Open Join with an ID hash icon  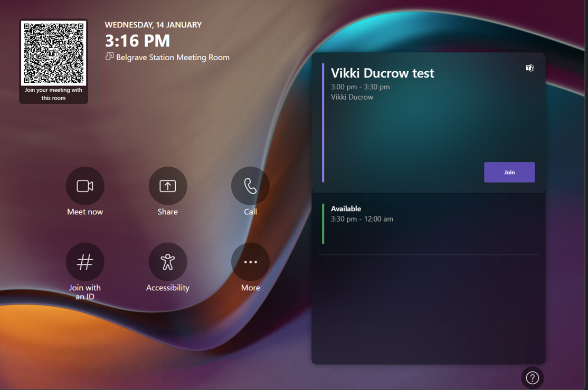(x=85, y=262)
